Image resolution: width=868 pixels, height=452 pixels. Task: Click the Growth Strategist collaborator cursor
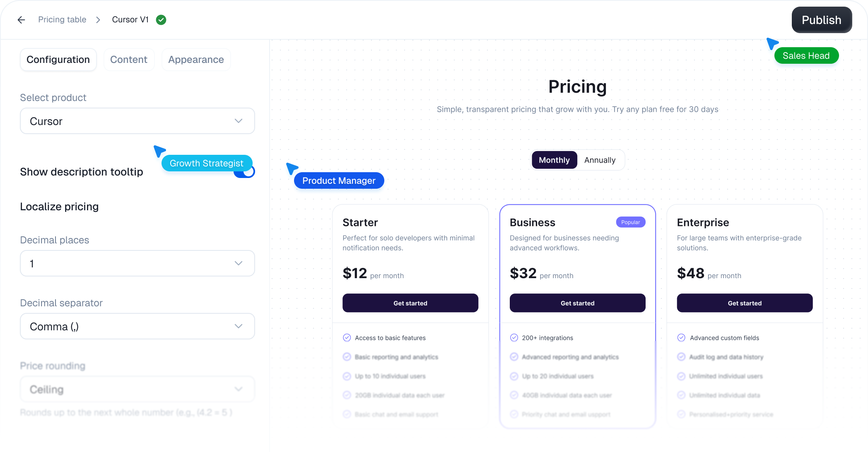(x=207, y=163)
